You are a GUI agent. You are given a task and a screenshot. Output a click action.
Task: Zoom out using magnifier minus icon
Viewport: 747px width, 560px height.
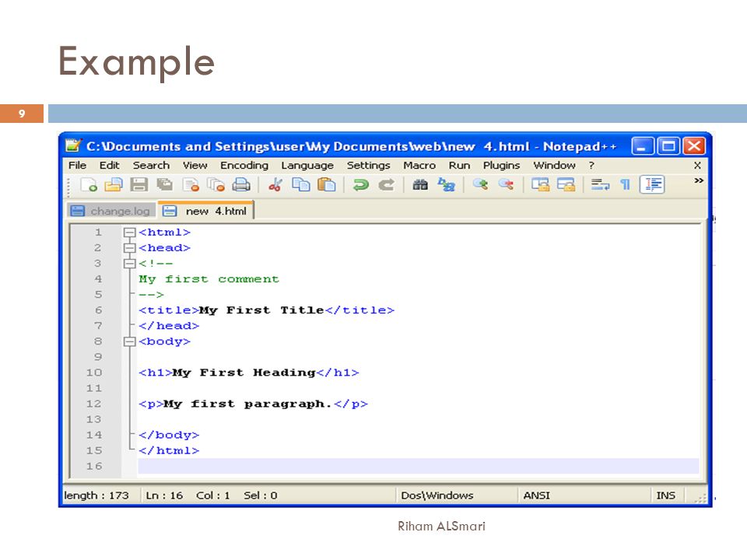point(506,185)
